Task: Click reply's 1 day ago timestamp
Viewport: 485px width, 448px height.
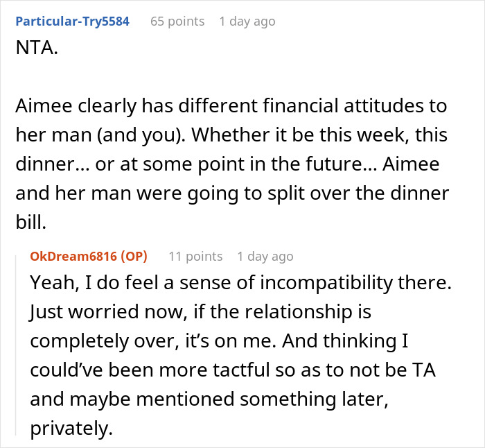Action: [x=265, y=257]
